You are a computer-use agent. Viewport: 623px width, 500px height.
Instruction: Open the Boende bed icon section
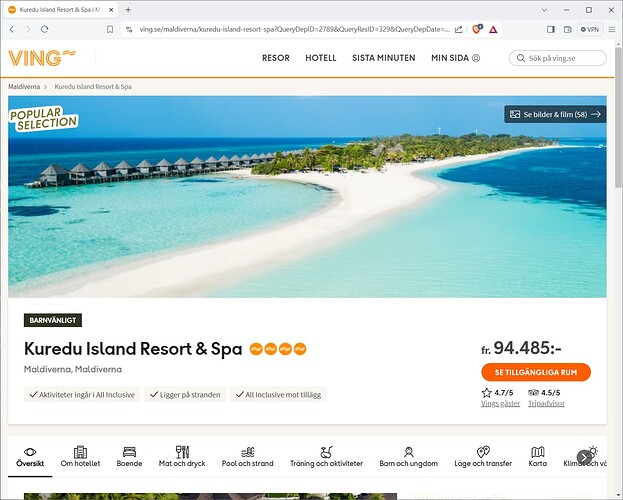tap(129, 457)
